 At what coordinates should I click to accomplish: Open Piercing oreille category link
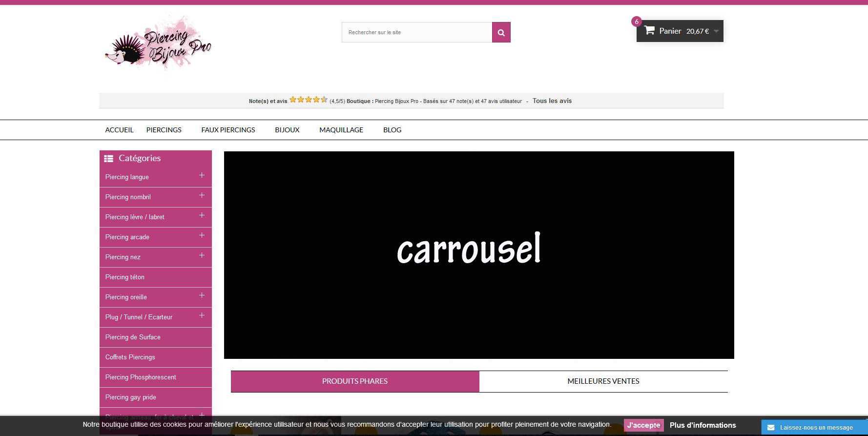[x=126, y=297]
